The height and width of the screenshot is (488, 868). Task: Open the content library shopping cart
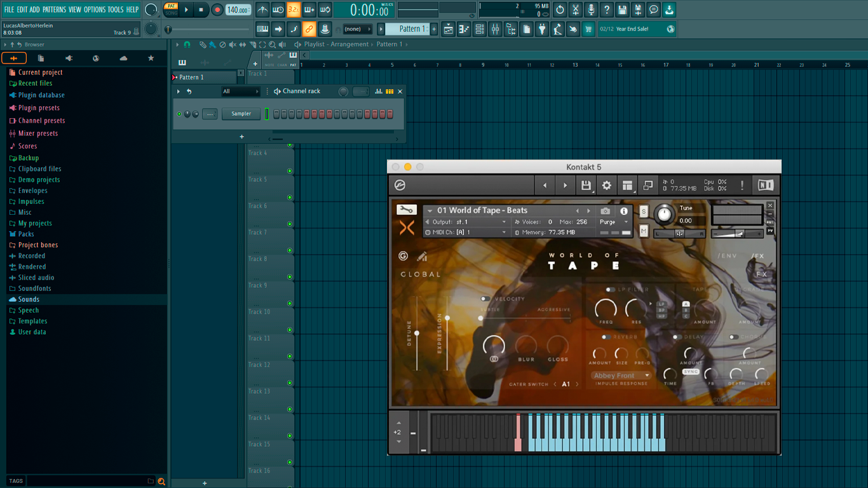(x=588, y=29)
